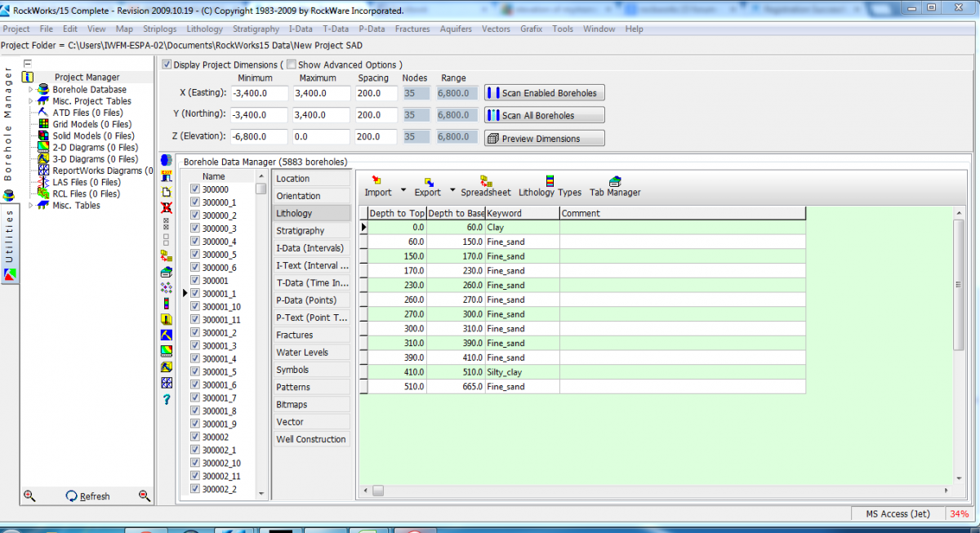Expand the Borehole Database node
Image resolution: width=980 pixels, height=533 pixels.
31,90
